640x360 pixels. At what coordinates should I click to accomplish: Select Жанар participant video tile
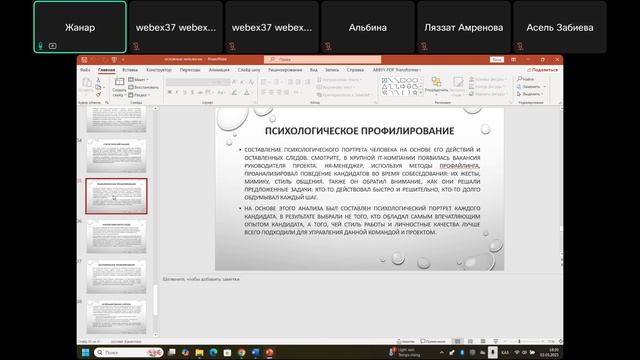(x=80, y=27)
